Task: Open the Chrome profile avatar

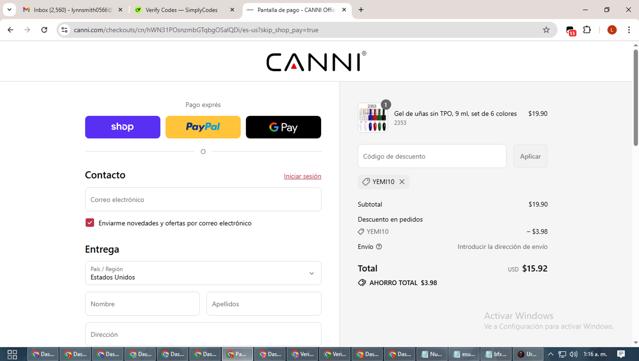Action: (612, 30)
